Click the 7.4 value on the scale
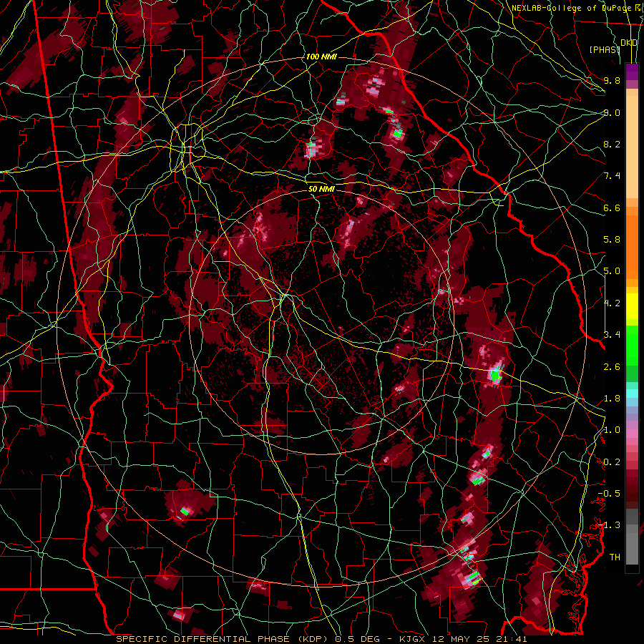This screenshot has height=644, width=644. tap(612, 176)
